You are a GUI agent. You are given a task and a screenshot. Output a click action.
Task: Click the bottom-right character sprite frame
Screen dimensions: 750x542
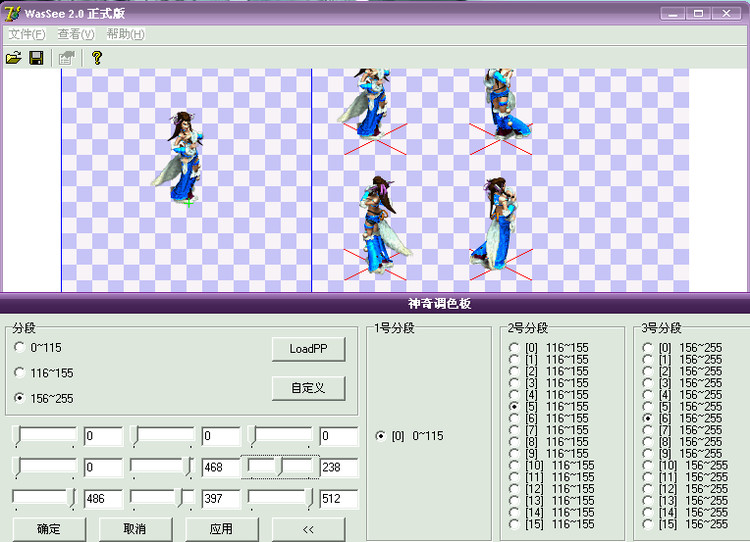click(500, 227)
